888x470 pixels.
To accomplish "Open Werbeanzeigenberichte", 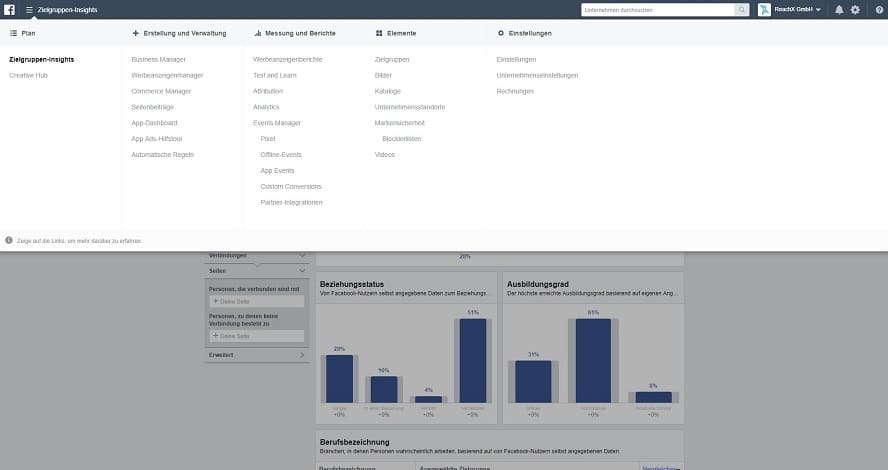I will coord(288,59).
